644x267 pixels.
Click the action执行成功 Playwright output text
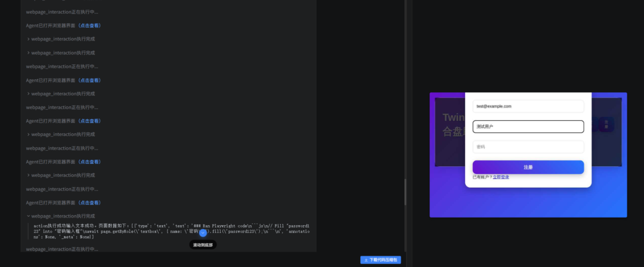(172, 231)
